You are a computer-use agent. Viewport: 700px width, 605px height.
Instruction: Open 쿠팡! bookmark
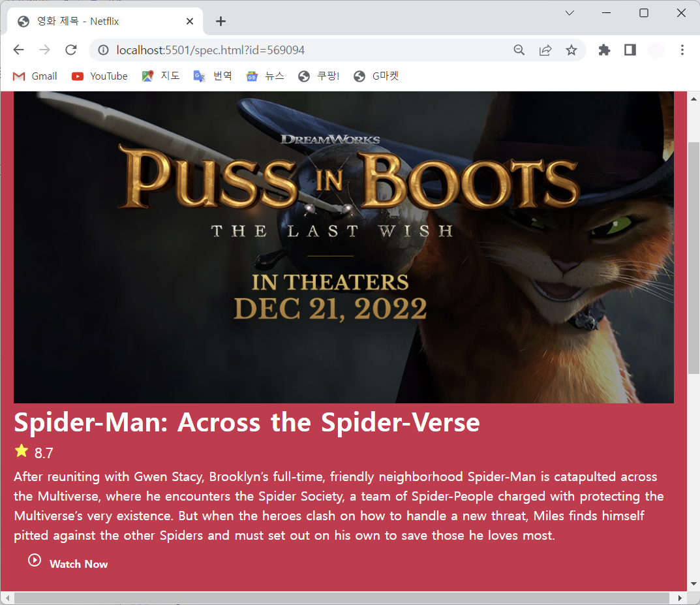[x=319, y=76]
